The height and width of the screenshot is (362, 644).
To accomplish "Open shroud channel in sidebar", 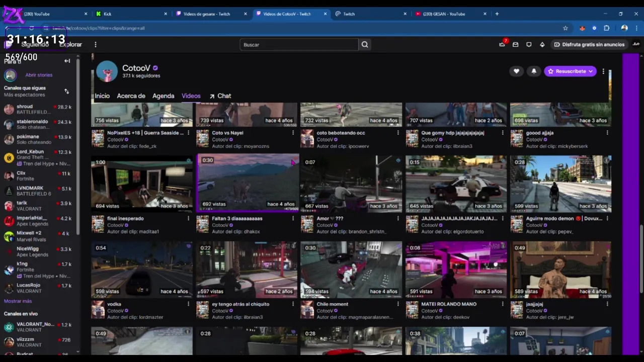I will click(x=38, y=109).
